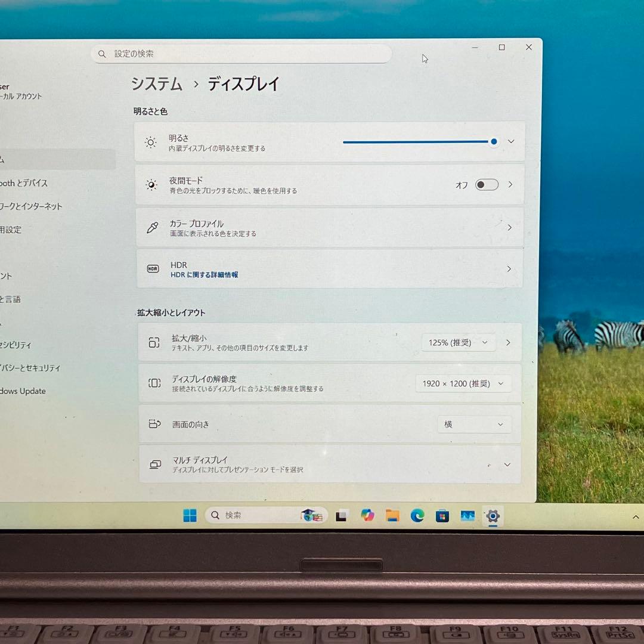Open Microsoft Store from the taskbar
This screenshot has width=644, height=644.
[442, 516]
